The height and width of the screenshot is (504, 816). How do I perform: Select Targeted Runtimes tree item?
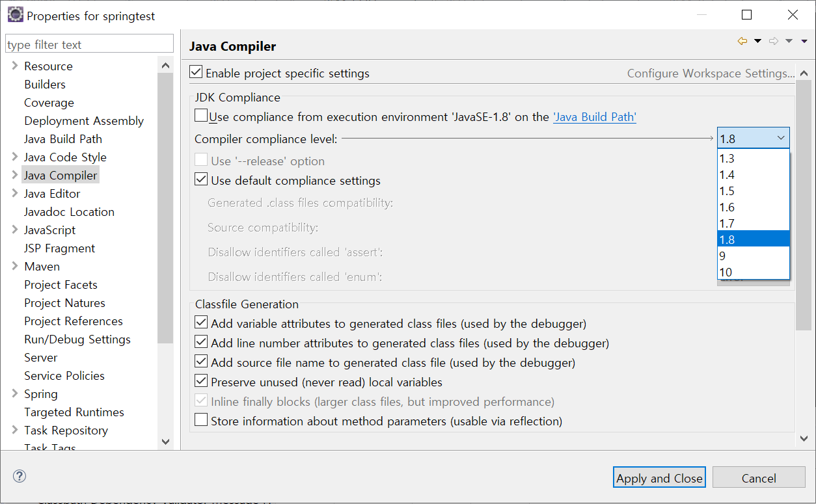(74, 412)
